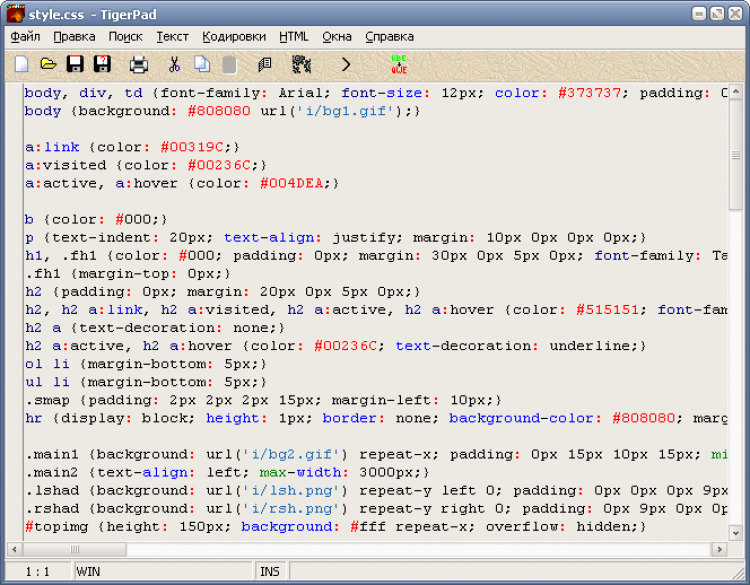Open the Справка menu
Image resolution: width=750 pixels, height=585 pixels.
(389, 37)
